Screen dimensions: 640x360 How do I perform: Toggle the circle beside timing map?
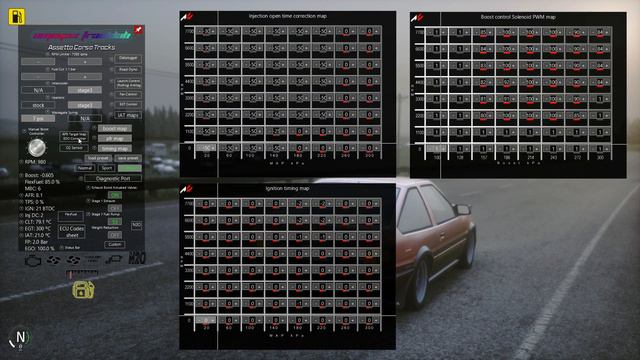click(94, 148)
